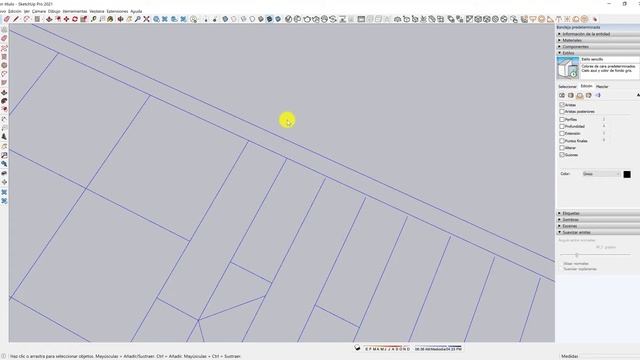Toggle the Suavizar coplanarias checkbox
Screen dimensions: 640x360
coord(561,269)
